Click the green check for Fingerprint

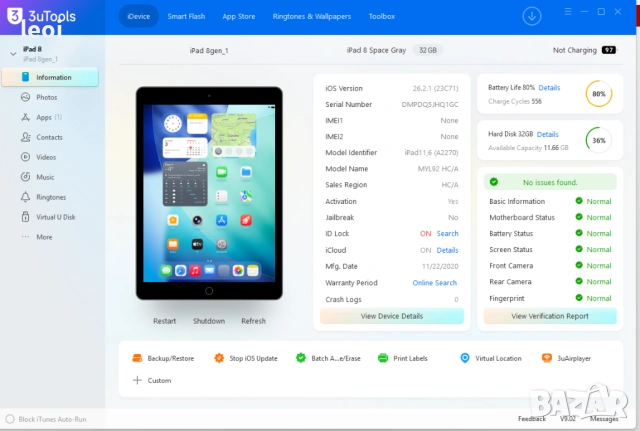click(579, 298)
